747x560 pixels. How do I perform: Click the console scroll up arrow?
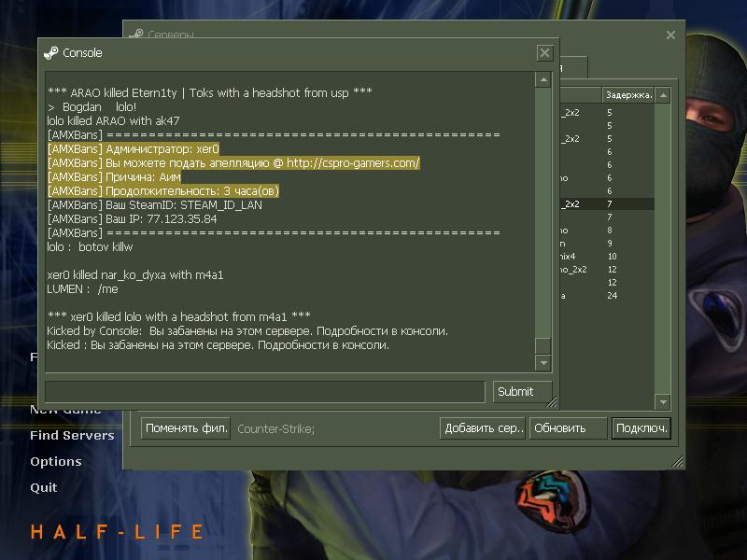point(543,79)
